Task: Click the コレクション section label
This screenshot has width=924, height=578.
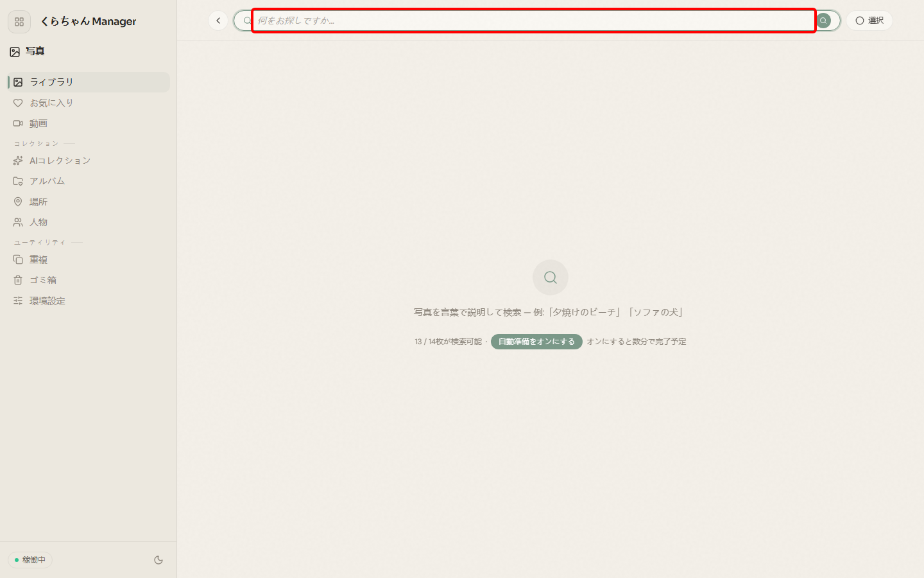Action: point(36,143)
